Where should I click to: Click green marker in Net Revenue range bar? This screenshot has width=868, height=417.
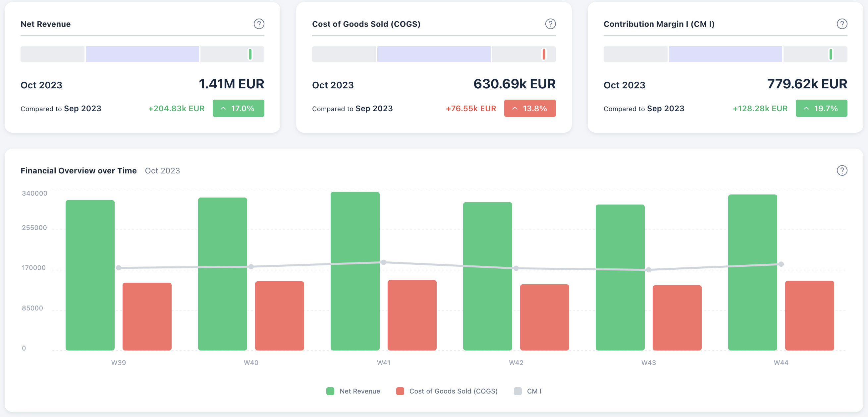pyautogui.click(x=250, y=54)
